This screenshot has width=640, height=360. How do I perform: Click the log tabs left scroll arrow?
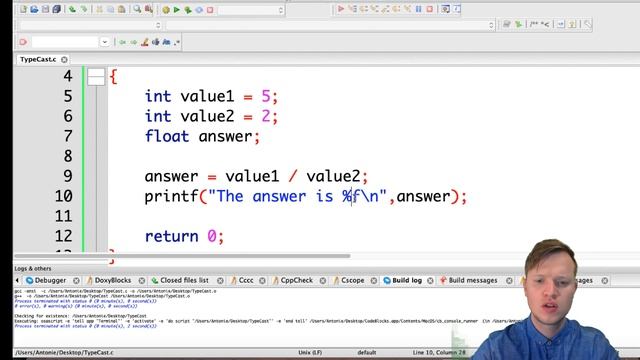pyautogui.click(x=17, y=280)
